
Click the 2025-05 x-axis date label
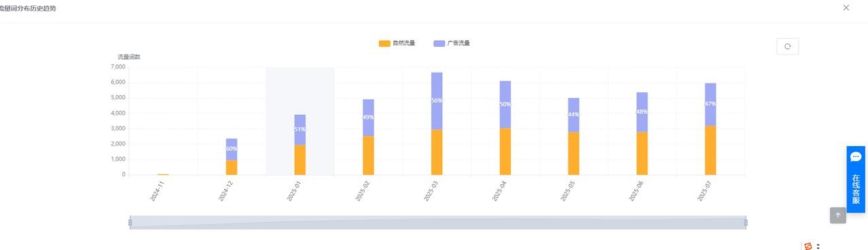[x=568, y=190]
